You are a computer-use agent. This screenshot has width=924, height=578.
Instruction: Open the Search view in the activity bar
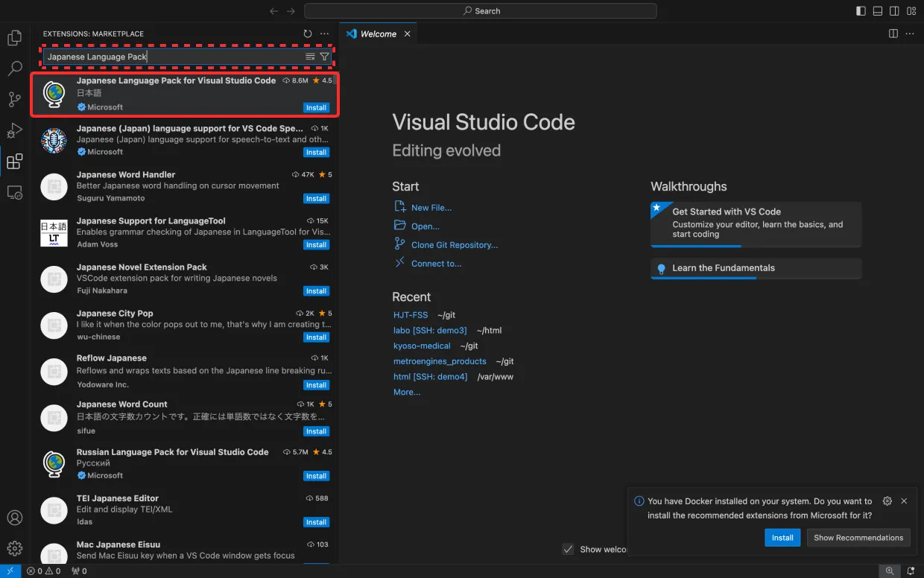[x=14, y=69]
